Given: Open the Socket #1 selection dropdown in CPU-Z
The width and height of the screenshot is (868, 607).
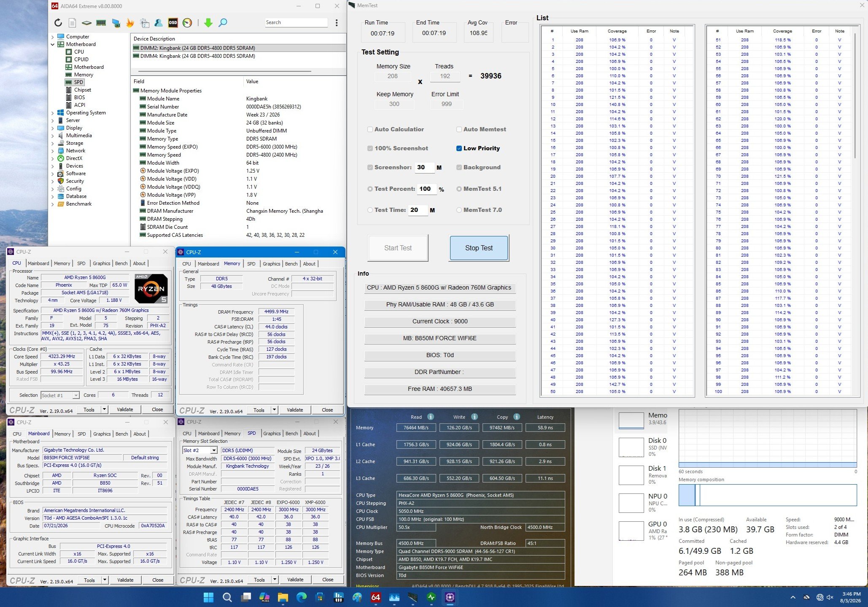Looking at the screenshot, I should point(76,396).
